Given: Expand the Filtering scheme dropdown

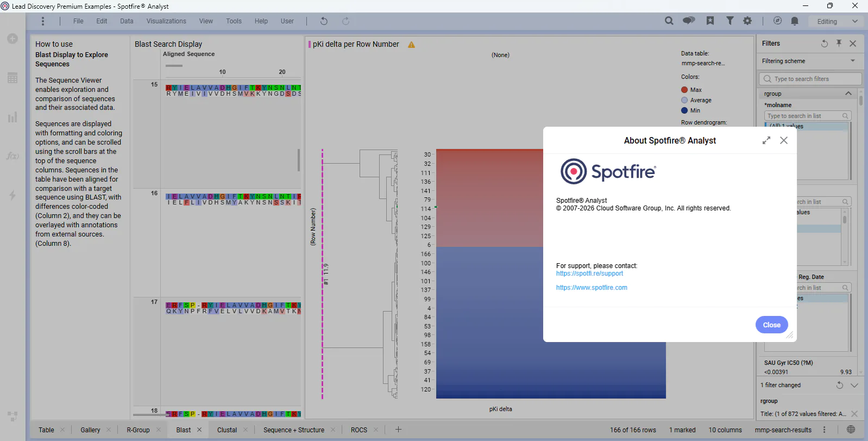Looking at the screenshot, I should click(x=853, y=61).
